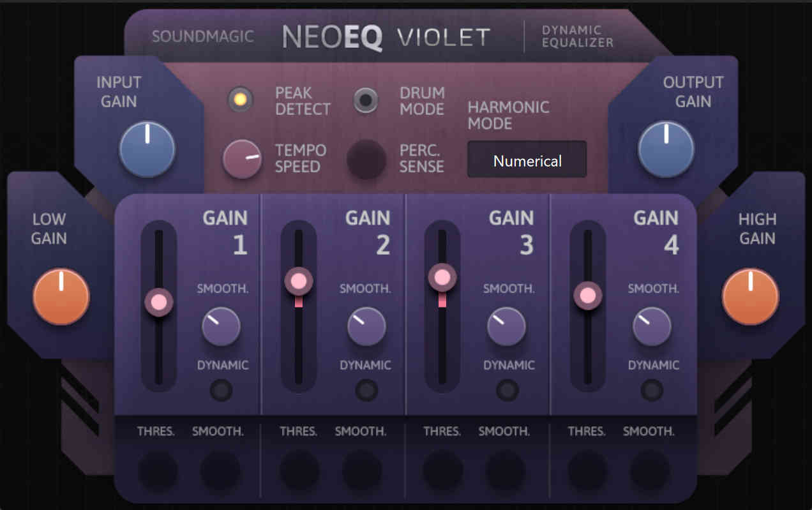
Task: Click the band 1 Thres. knob
Action: pos(158,471)
